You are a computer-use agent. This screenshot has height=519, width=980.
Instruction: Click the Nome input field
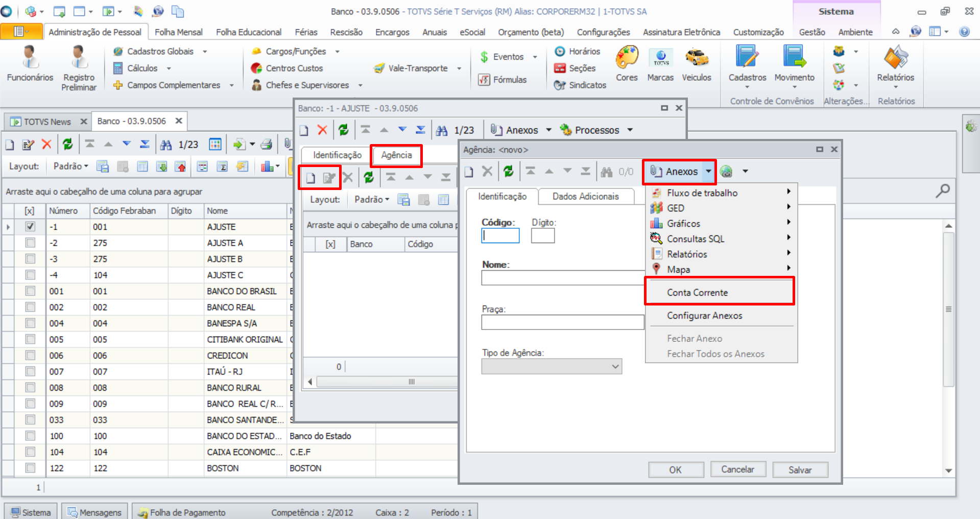coord(562,278)
